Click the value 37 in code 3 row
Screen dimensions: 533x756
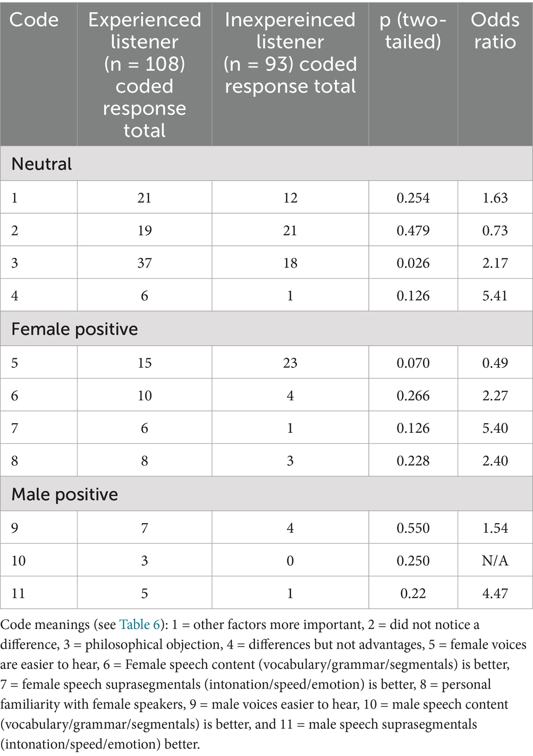[145, 263]
